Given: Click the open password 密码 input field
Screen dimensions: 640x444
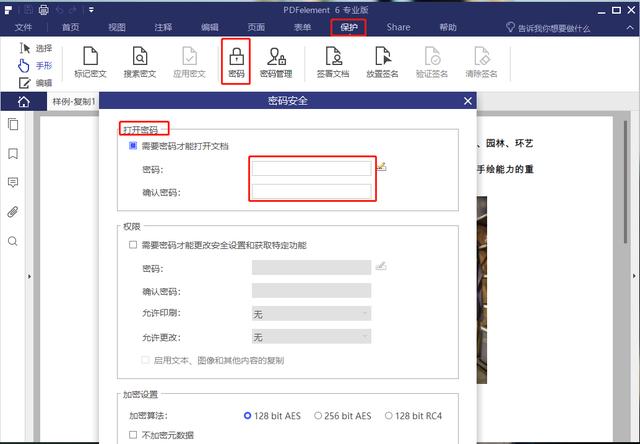Looking at the screenshot, I should pos(311,168).
